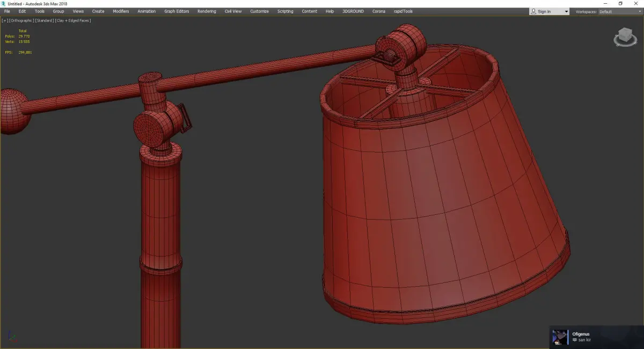Click the ViewCube navigation icon
The image size is (644, 349).
[625, 38]
